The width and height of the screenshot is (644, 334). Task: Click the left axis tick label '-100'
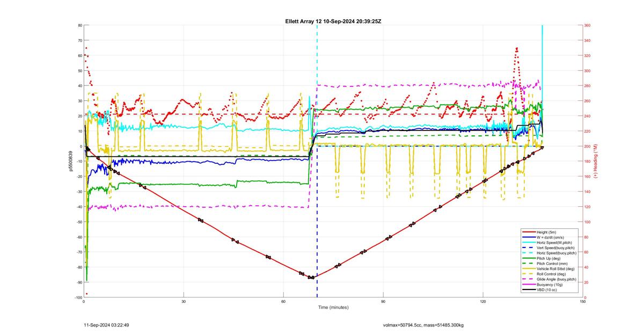(78, 297)
